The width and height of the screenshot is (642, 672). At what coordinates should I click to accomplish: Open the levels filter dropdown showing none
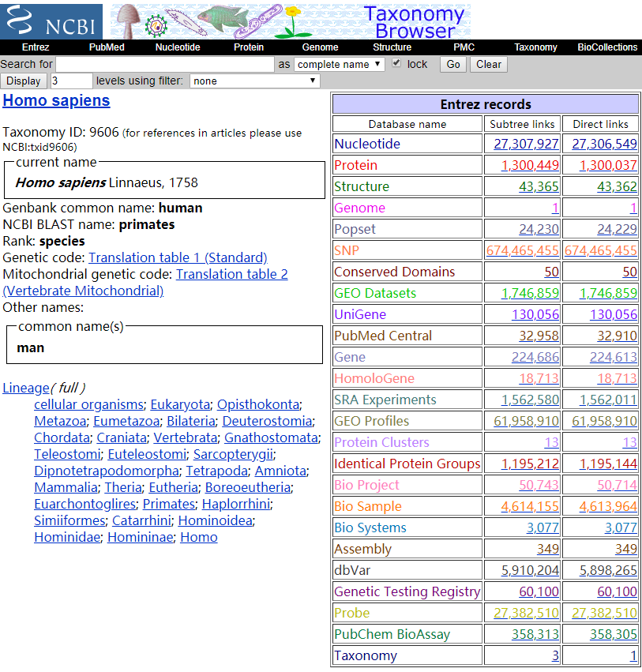(254, 81)
